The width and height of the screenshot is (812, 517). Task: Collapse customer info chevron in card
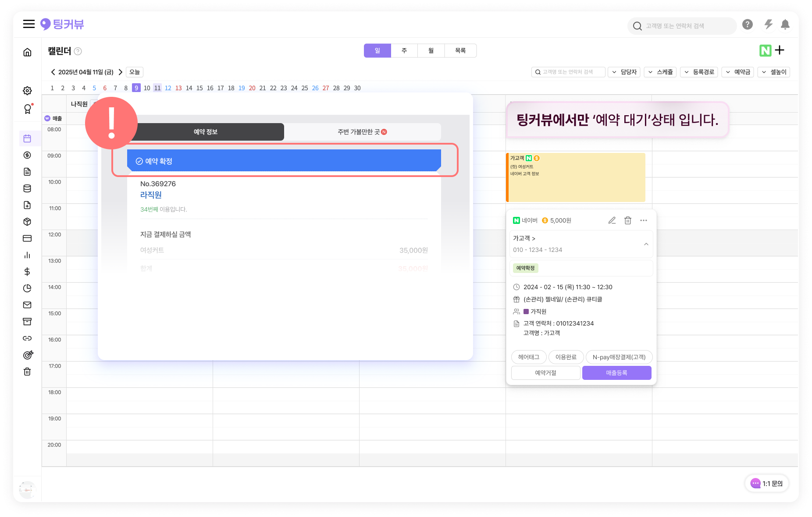646,244
